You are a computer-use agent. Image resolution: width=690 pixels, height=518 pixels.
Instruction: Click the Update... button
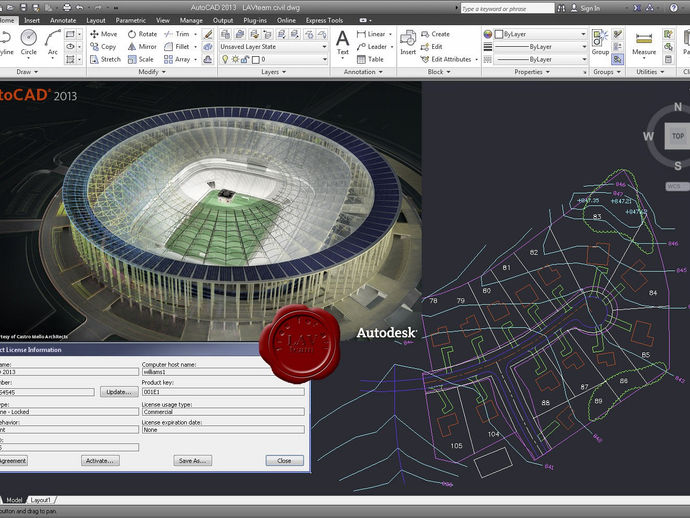119,392
